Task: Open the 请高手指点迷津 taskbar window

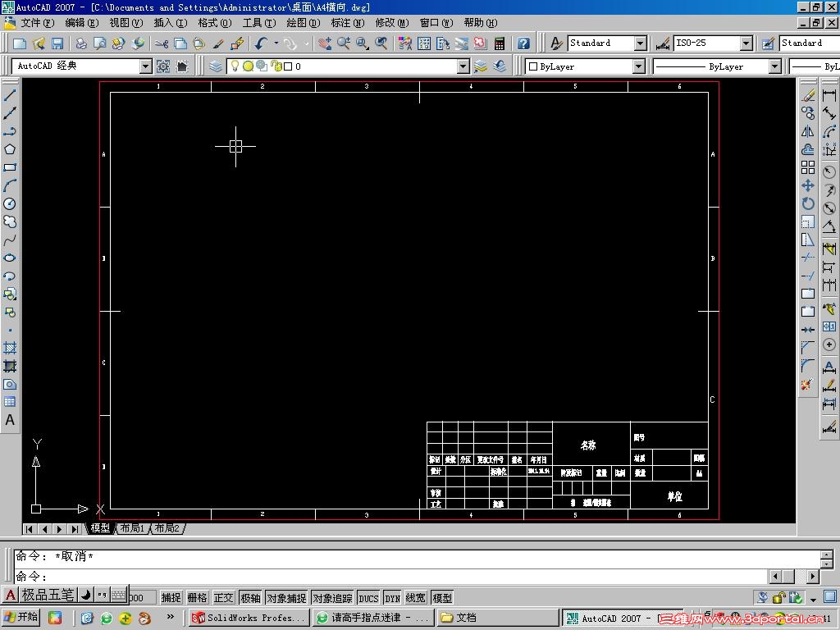Action: [374, 618]
